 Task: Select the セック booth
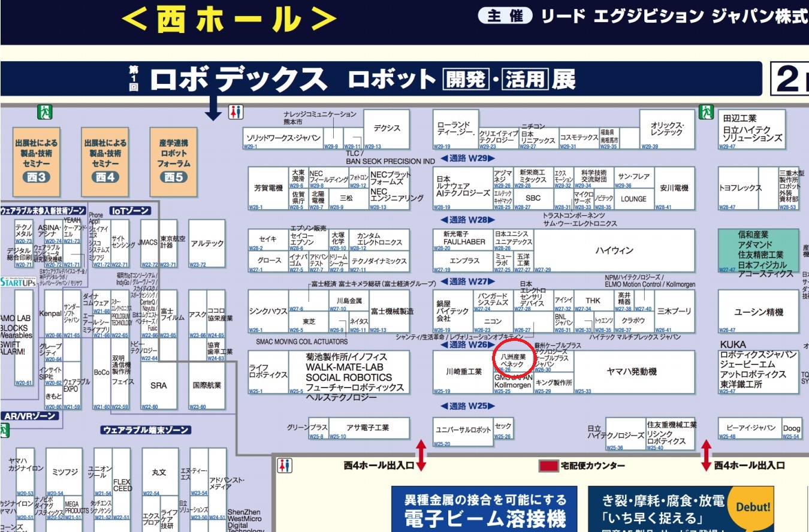(503, 428)
